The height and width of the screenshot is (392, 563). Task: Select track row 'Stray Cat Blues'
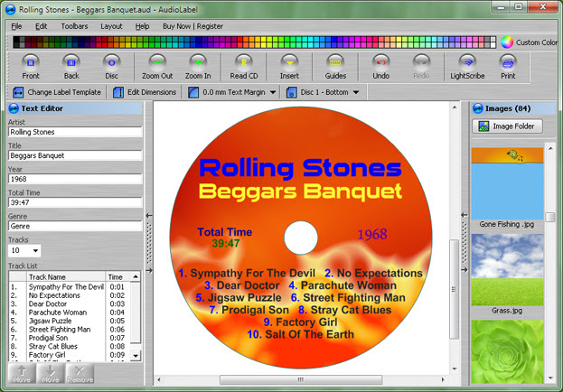point(70,347)
